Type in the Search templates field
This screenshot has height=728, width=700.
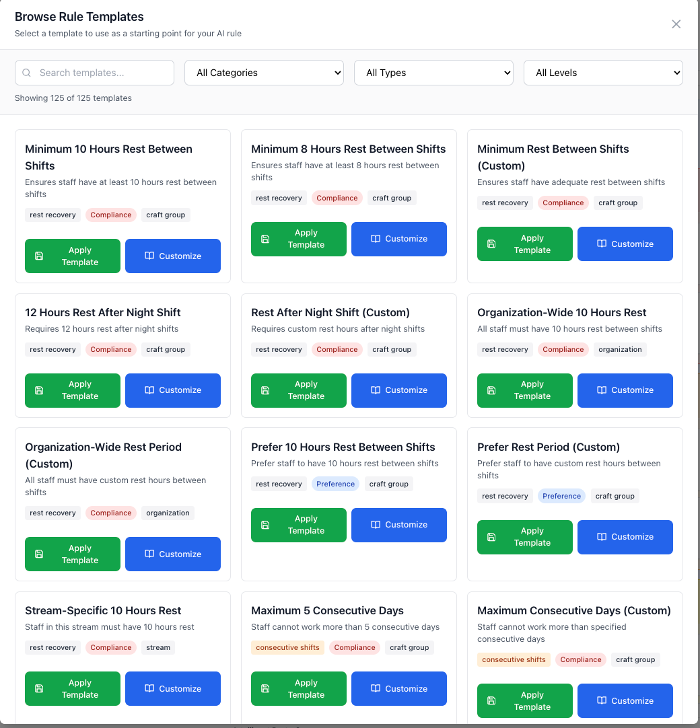(101, 73)
